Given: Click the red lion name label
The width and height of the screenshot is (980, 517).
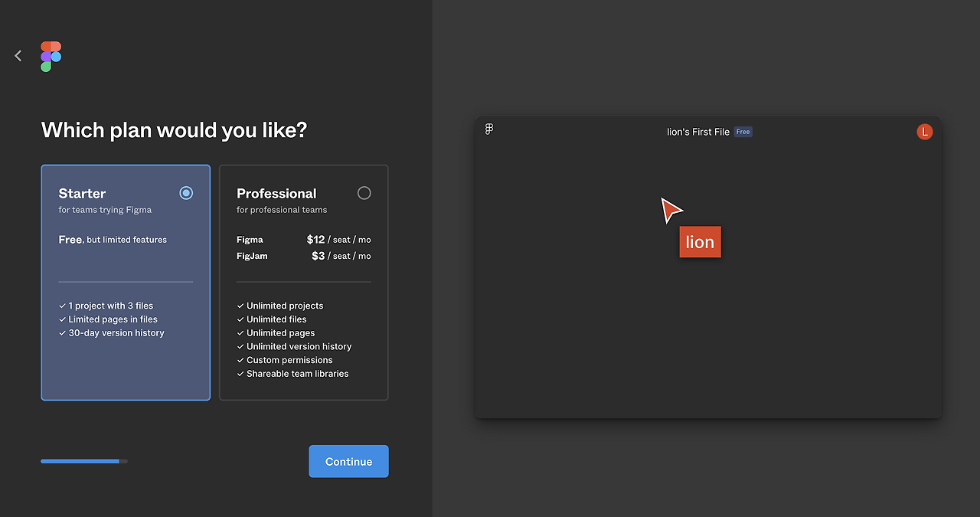Looking at the screenshot, I should coord(700,242).
